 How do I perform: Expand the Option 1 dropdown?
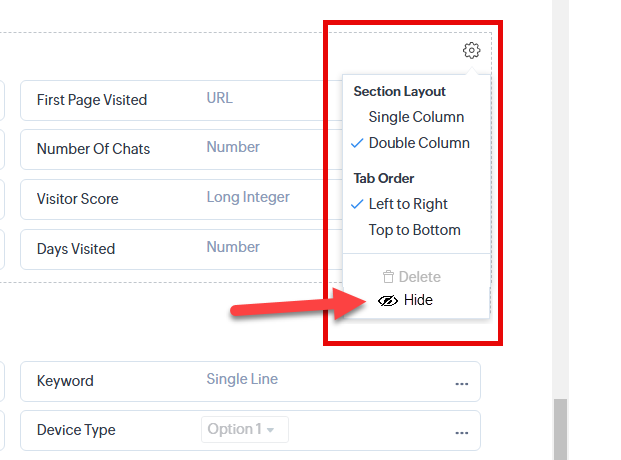[x=244, y=429]
